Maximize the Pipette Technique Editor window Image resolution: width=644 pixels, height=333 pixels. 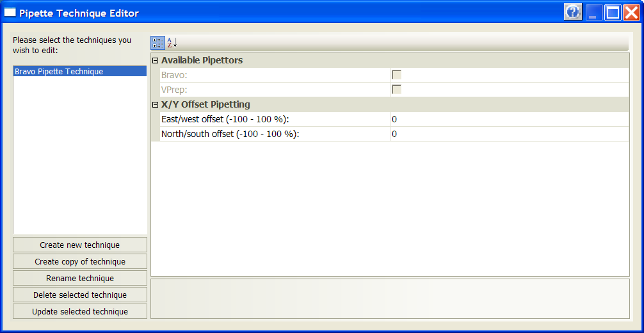[x=613, y=12]
